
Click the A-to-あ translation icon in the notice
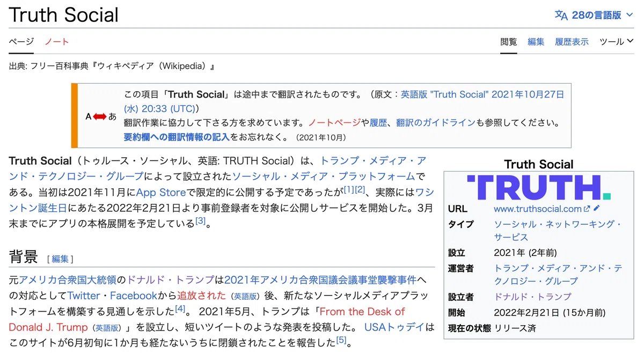tap(101, 116)
